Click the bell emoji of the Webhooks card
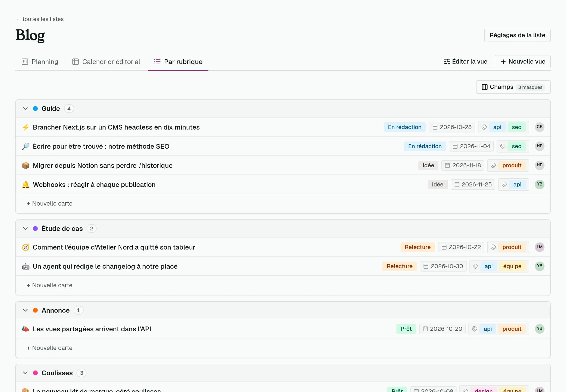 pos(26,185)
